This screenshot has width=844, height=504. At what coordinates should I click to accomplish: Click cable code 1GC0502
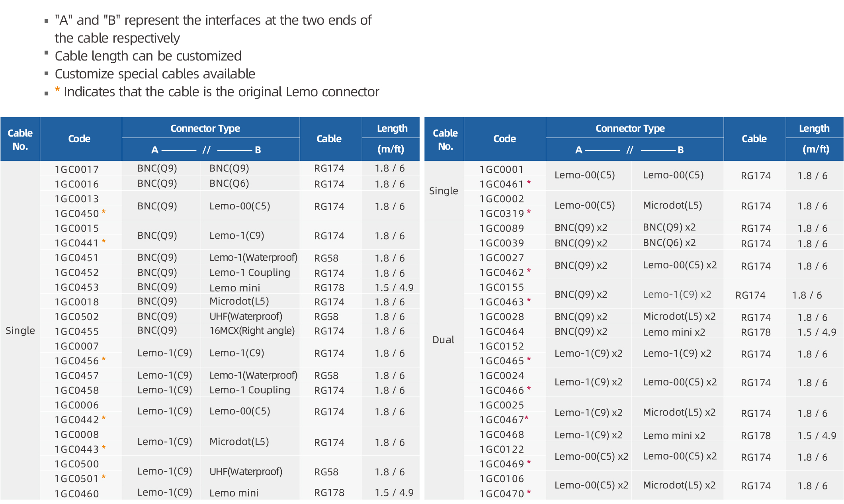point(76,316)
